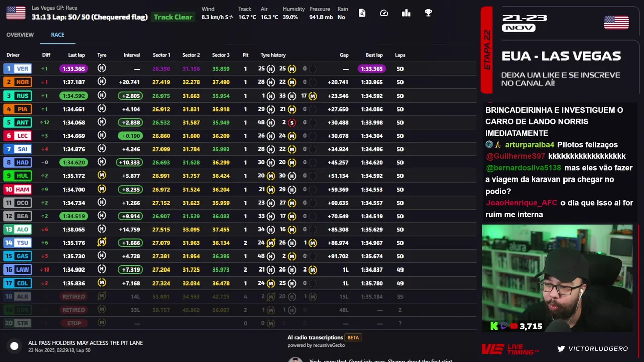This screenshot has height=362, width=644.
Task: Click the Gap column header
Action: pos(344,55)
